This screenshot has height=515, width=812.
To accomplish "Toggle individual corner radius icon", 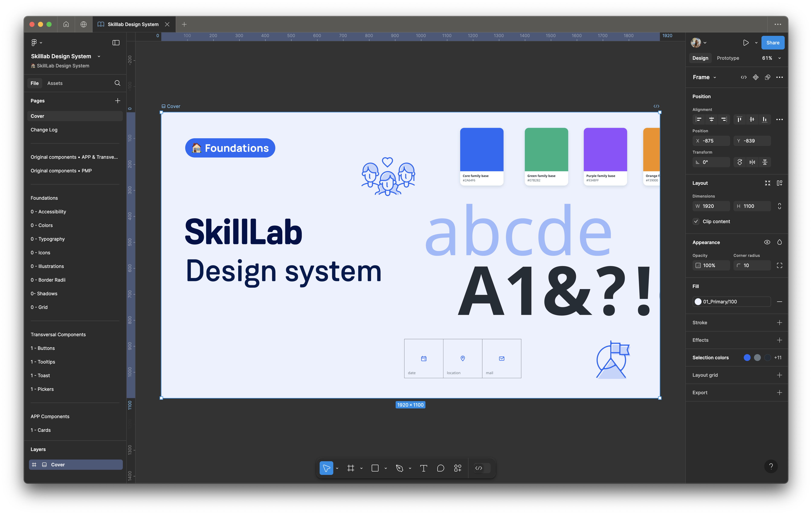I will pos(779,265).
